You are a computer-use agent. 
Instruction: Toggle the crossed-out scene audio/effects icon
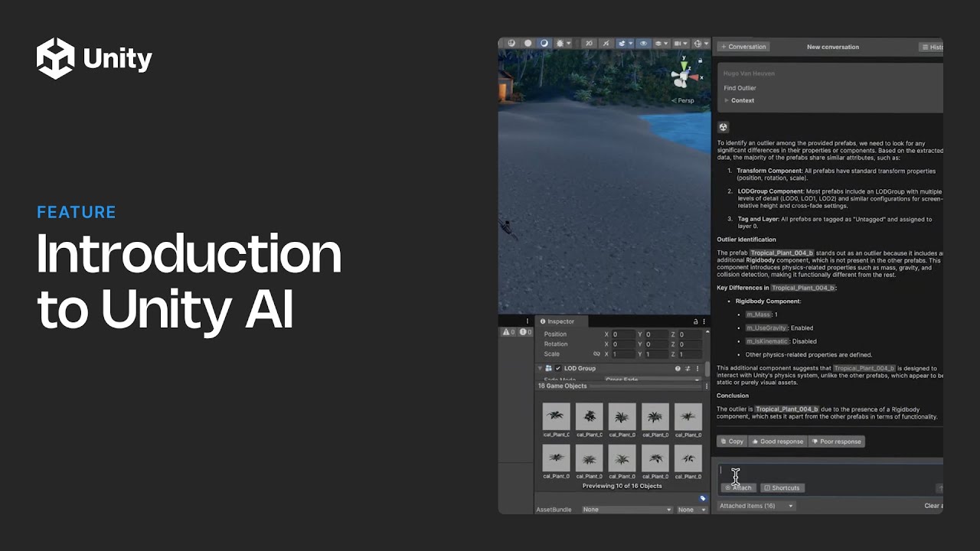pos(606,44)
